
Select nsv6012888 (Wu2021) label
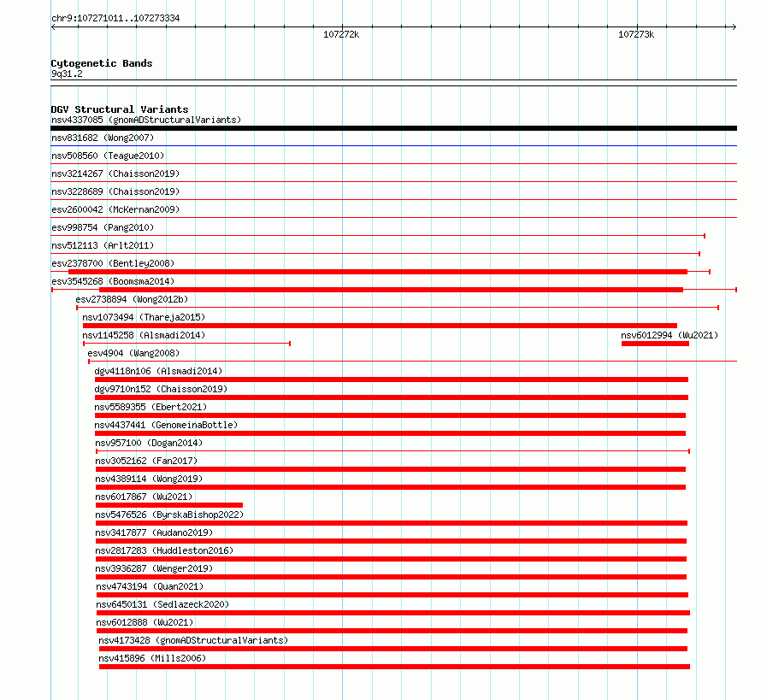click(x=145, y=622)
